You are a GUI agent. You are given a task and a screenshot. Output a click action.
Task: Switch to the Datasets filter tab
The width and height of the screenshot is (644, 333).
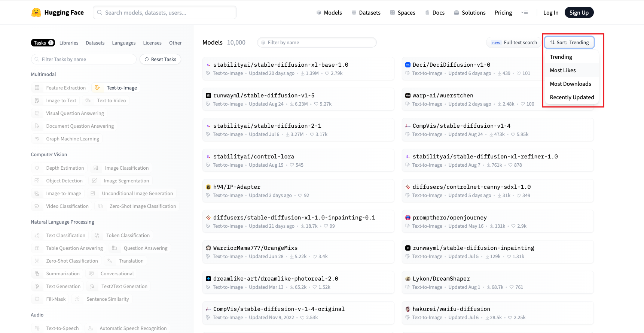coord(95,43)
